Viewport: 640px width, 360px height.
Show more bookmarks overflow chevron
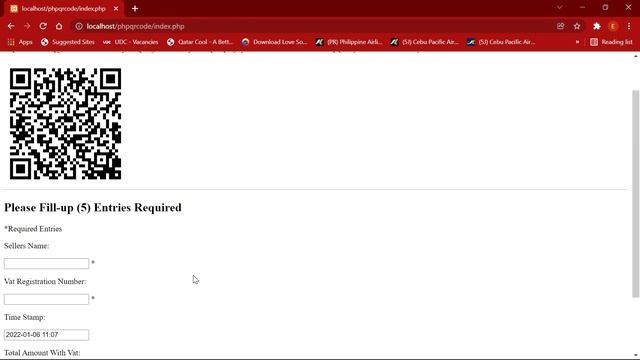coord(577,42)
